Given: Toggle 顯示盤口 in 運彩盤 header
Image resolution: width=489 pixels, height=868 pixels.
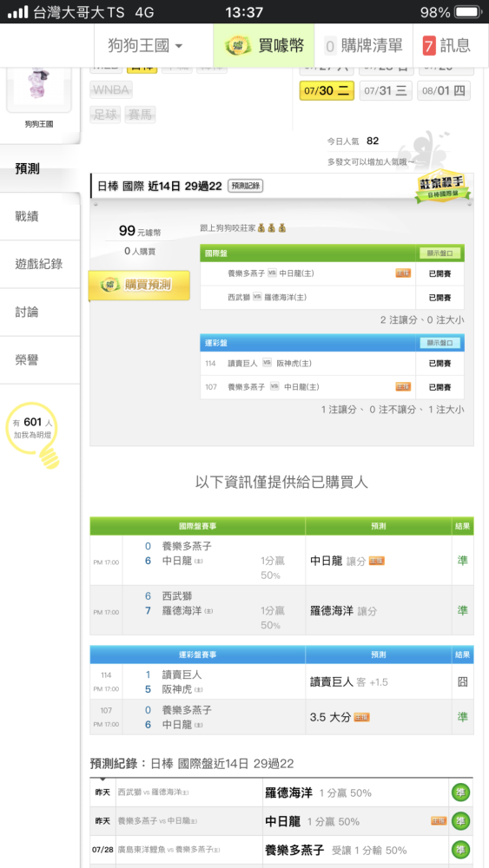Looking at the screenshot, I should pos(439,343).
